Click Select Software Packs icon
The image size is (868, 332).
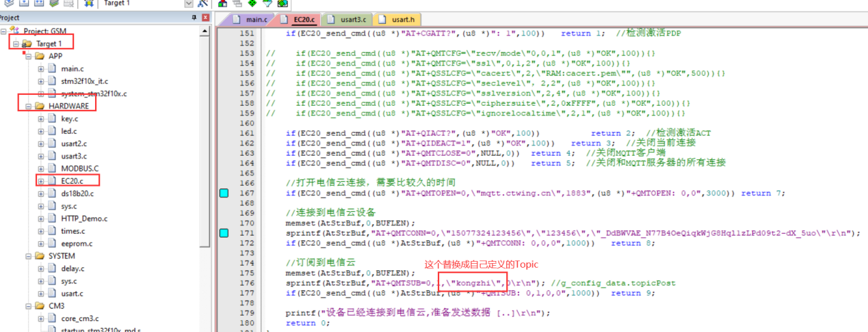point(267,3)
